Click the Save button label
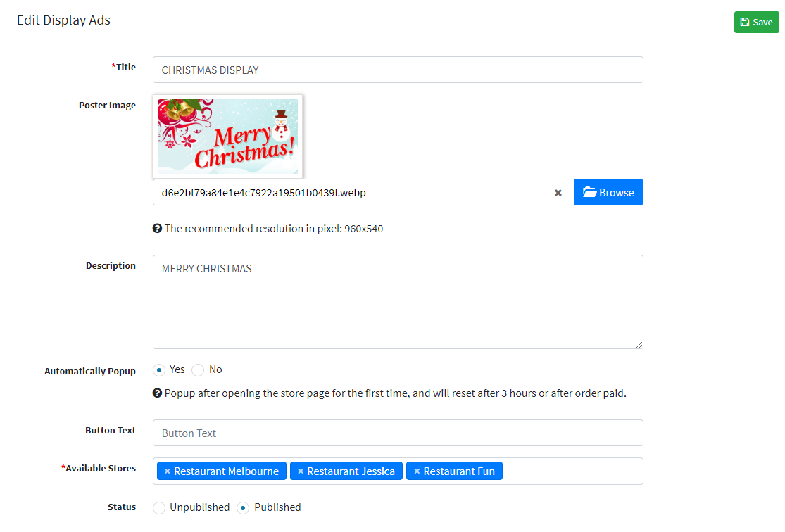 (x=762, y=22)
